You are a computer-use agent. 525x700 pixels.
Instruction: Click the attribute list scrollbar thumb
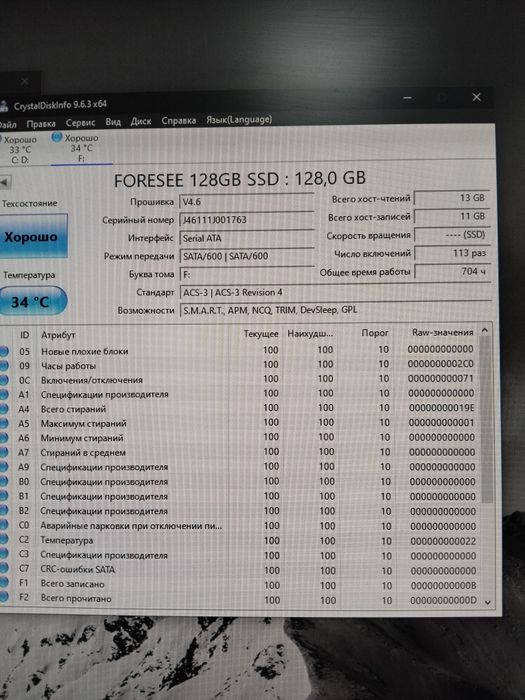coord(487,420)
